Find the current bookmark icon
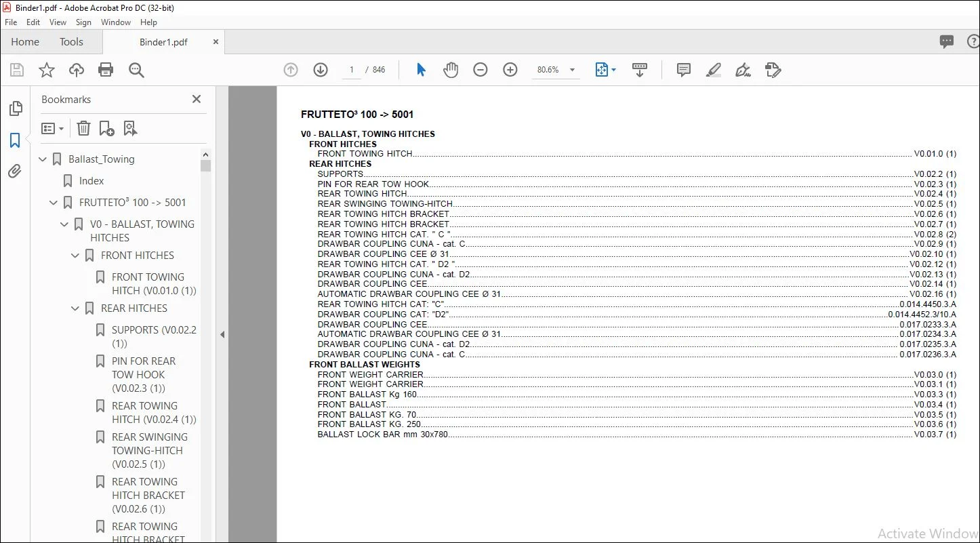Screen dimensions: 980x543 point(130,128)
